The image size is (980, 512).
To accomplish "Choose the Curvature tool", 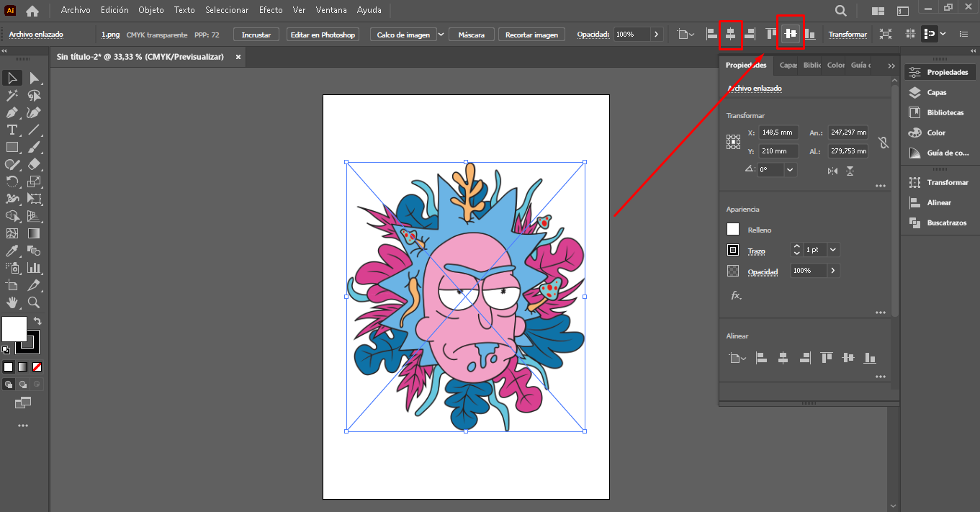I will pyautogui.click(x=34, y=112).
